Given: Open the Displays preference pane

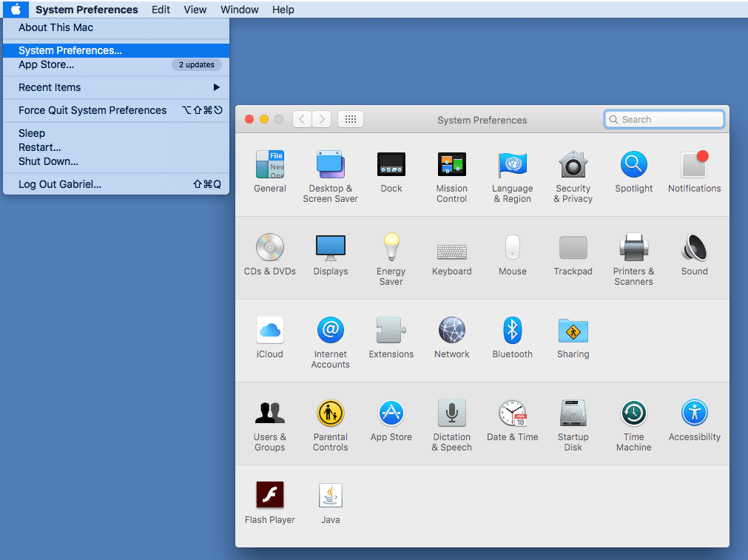Looking at the screenshot, I should [x=331, y=254].
